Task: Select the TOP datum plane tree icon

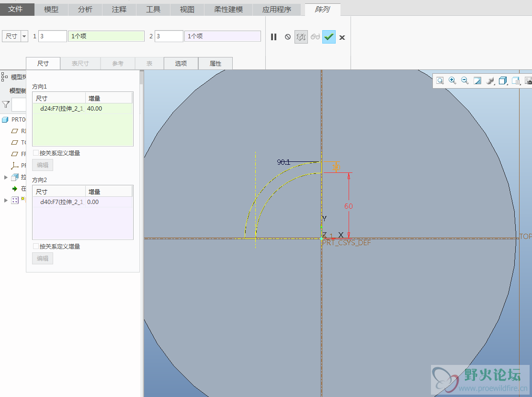Action: tap(14, 143)
